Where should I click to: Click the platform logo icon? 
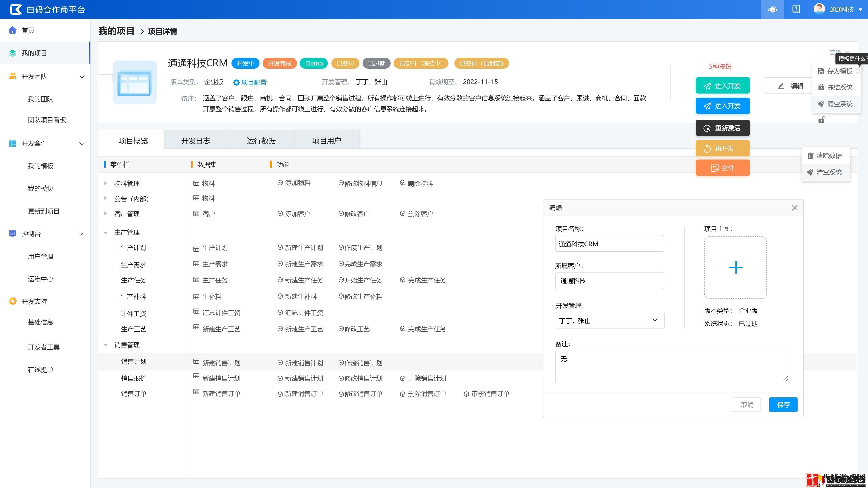16,9
